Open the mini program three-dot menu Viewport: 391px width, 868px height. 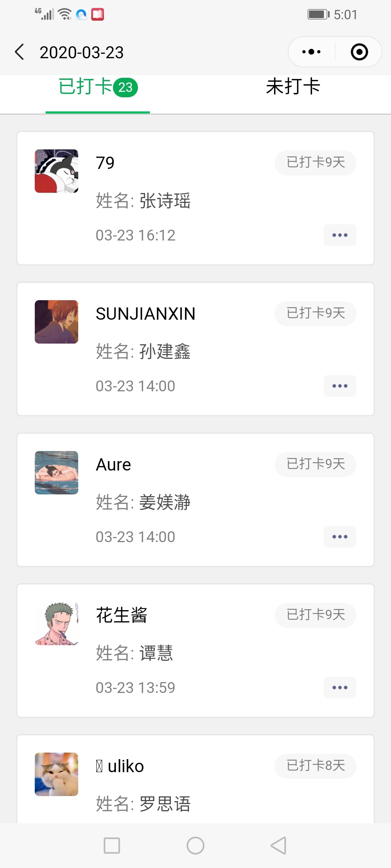(x=311, y=52)
